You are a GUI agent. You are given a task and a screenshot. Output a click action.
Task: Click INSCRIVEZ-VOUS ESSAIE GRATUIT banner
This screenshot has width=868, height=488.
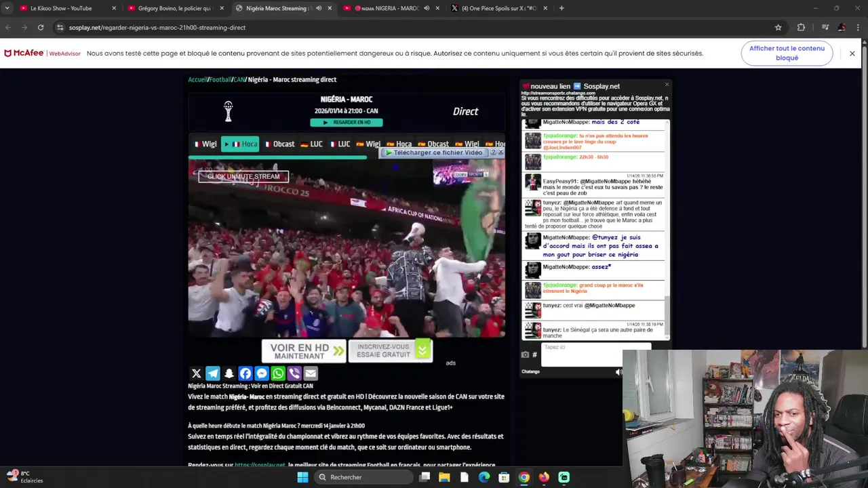point(390,350)
